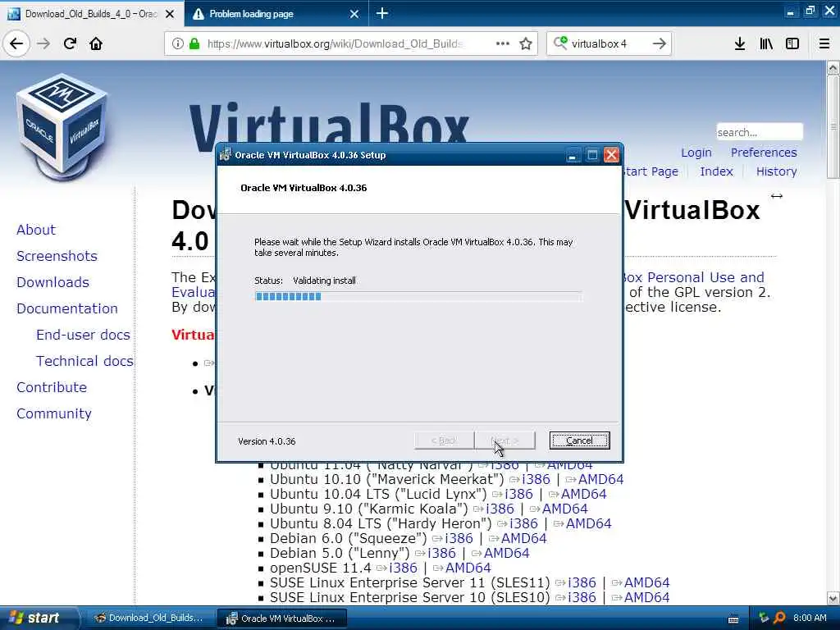The width and height of the screenshot is (840, 630).
Task: Click the network tray icon
Action: [x=764, y=618]
